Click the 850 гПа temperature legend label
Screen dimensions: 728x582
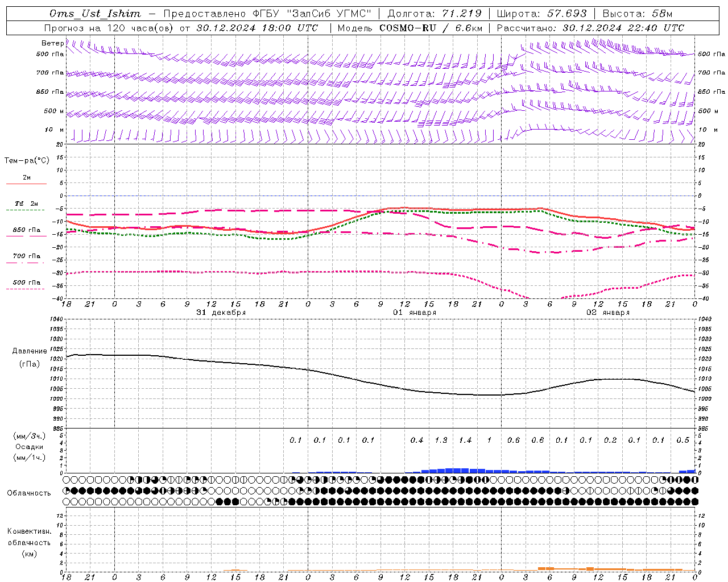pyautogui.click(x=27, y=230)
